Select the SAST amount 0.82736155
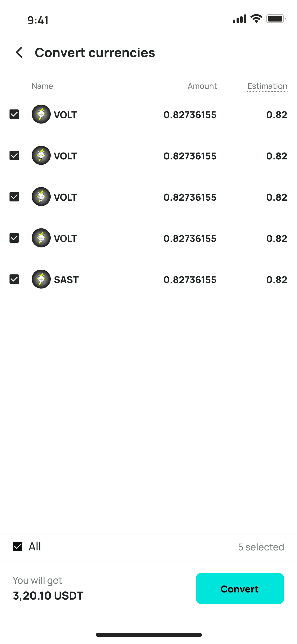The height and width of the screenshot is (644, 297). pyautogui.click(x=190, y=280)
